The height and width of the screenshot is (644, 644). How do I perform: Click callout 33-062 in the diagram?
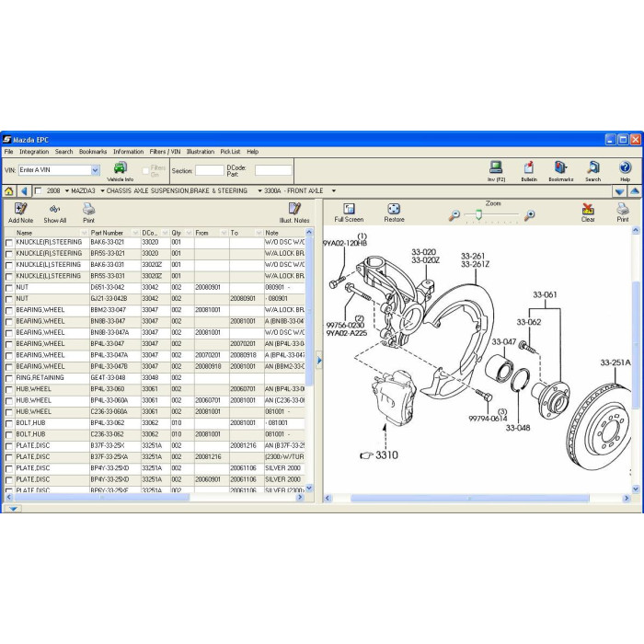point(529,322)
